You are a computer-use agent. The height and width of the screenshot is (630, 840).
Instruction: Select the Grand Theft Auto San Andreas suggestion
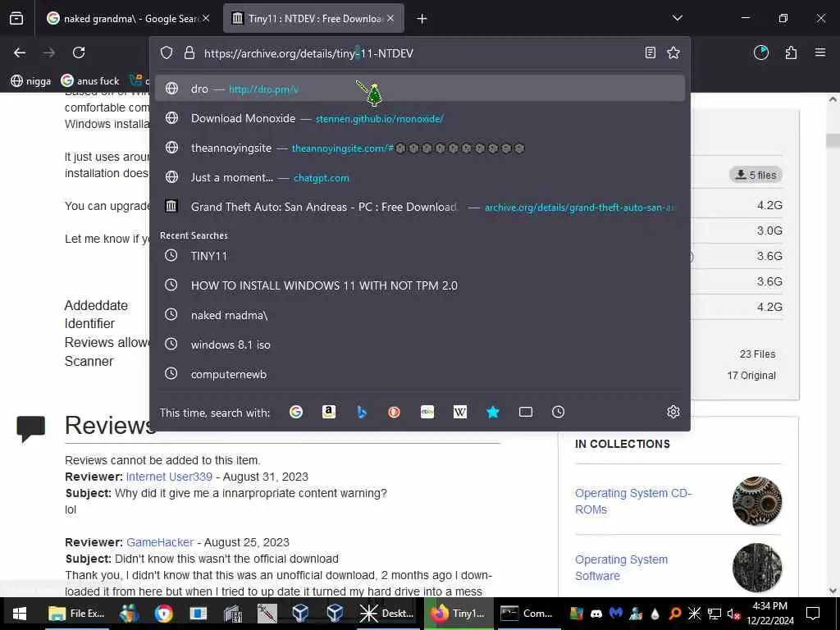[419, 207]
